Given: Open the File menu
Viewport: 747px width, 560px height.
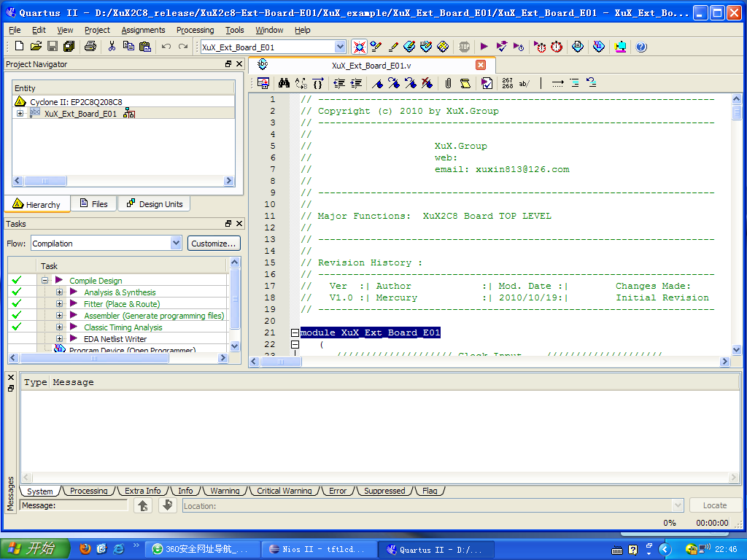Looking at the screenshot, I should (15, 30).
